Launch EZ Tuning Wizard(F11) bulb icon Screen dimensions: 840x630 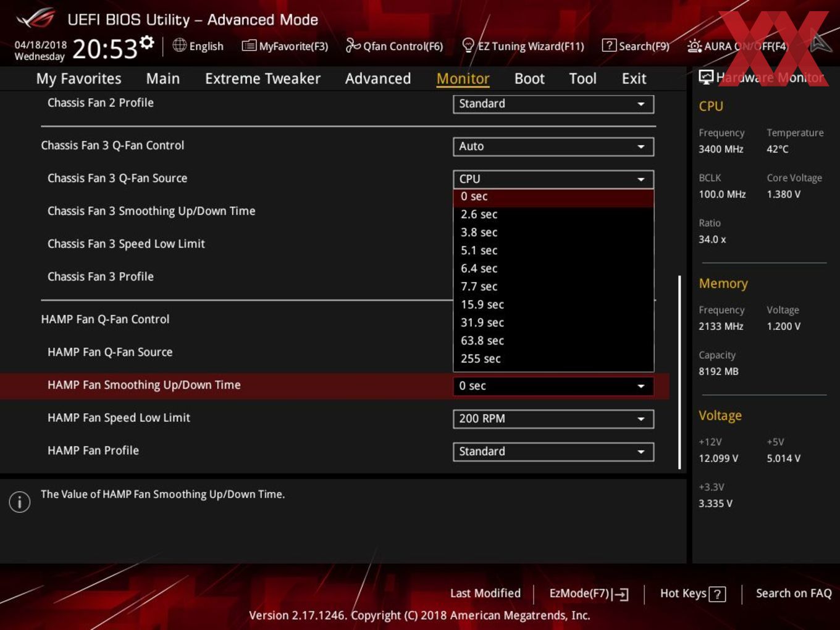coord(468,45)
